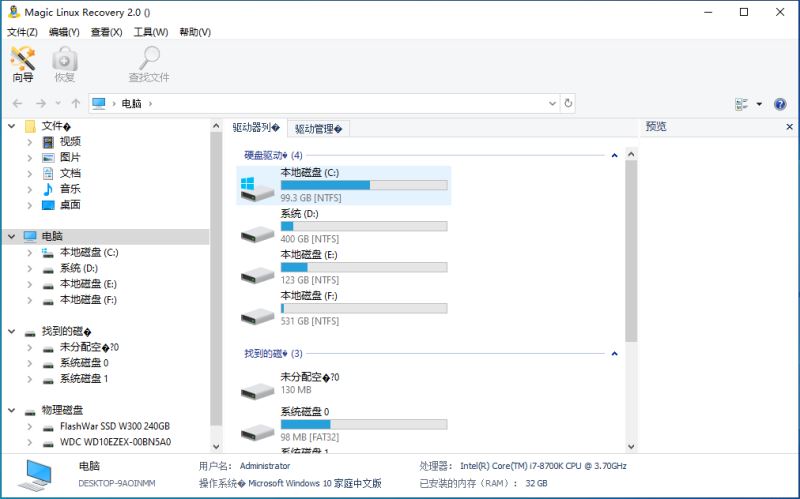Launch the 向导 wizard tool
The image size is (800, 499).
(x=23, y=64)
